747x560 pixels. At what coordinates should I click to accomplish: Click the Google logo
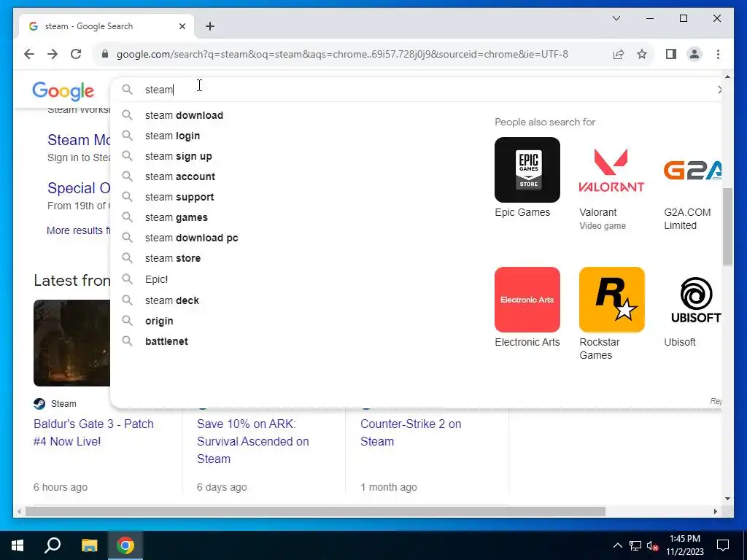pyautogui.click(x=63, y=91)
